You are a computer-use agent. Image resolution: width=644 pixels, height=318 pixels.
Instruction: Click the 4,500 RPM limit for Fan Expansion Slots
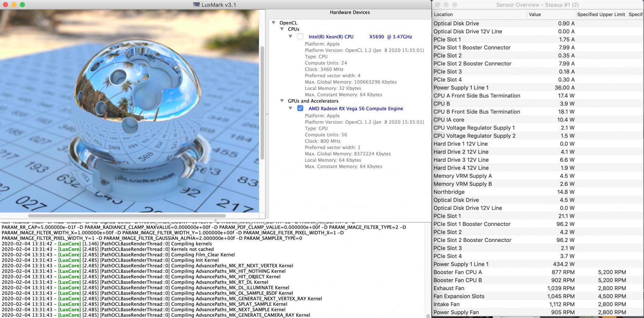coord(612,296)
